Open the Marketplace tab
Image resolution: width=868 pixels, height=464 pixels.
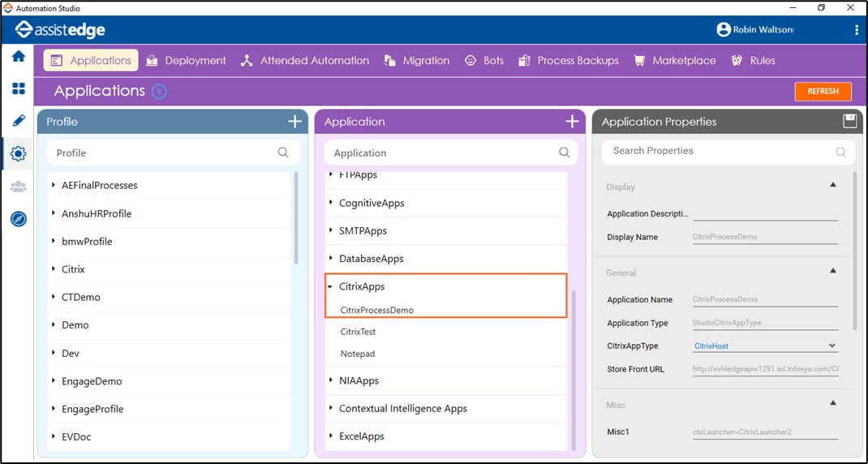[675, 61]
